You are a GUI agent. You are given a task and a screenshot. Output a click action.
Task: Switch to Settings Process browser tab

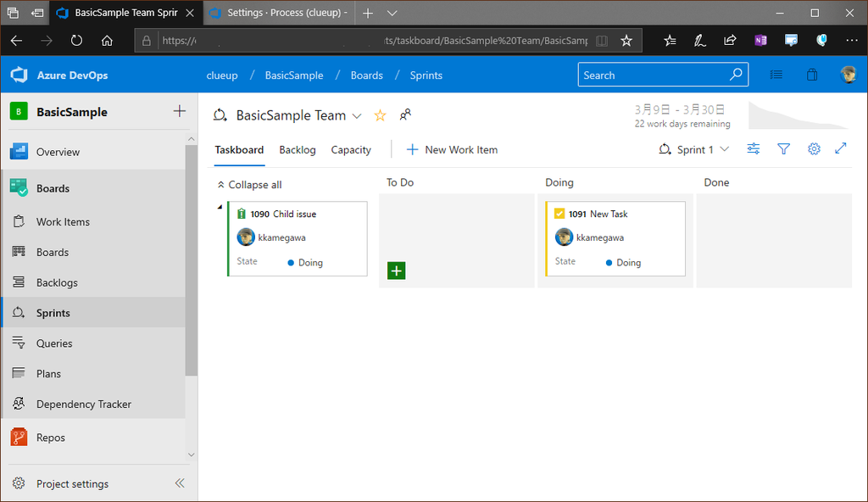(280, 13)
